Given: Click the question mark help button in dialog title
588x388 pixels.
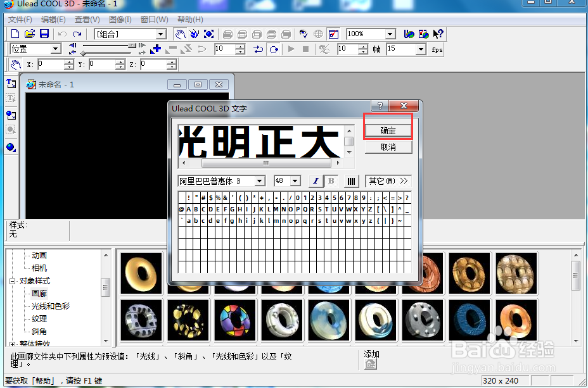Looking at the screenshot, I should [x=380, y=106].
